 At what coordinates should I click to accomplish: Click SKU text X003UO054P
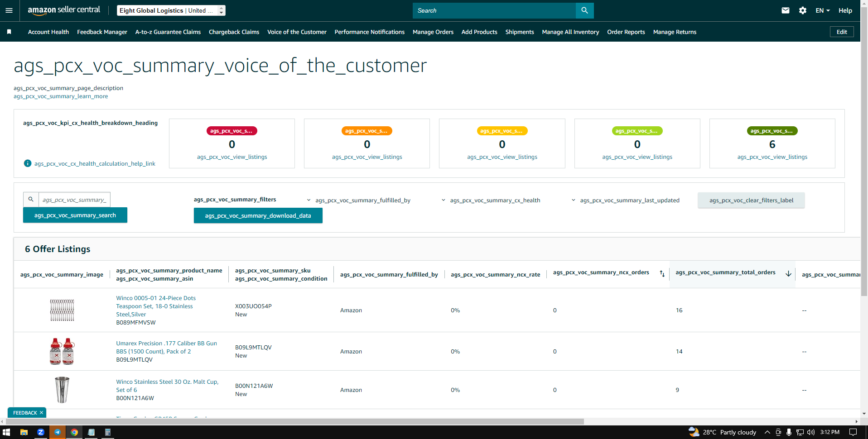[x=253, y=306]
